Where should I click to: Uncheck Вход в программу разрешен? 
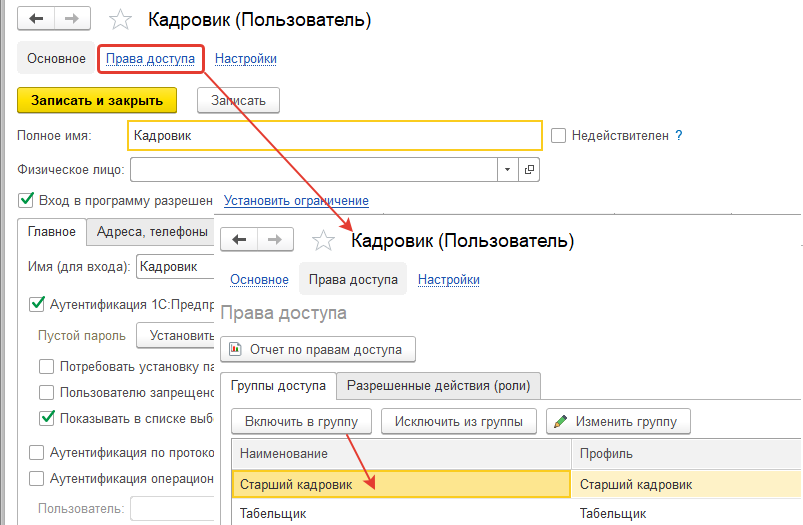[26, 200]
